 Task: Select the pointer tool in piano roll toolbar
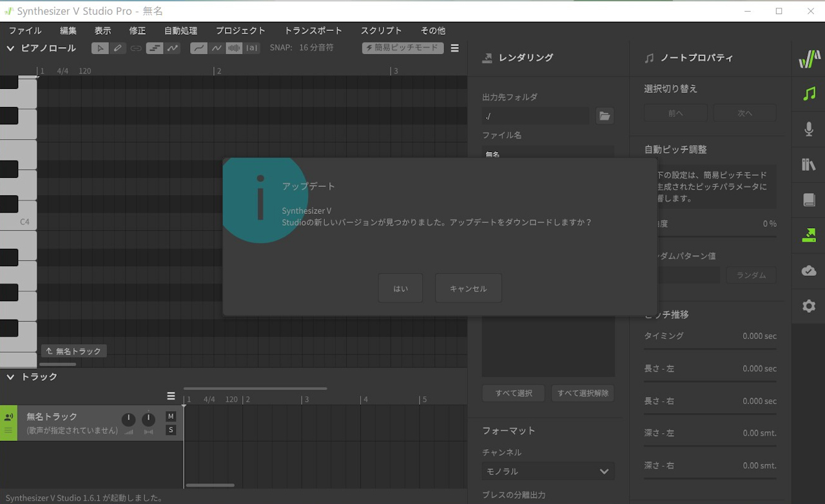click(x=100, y=48)
